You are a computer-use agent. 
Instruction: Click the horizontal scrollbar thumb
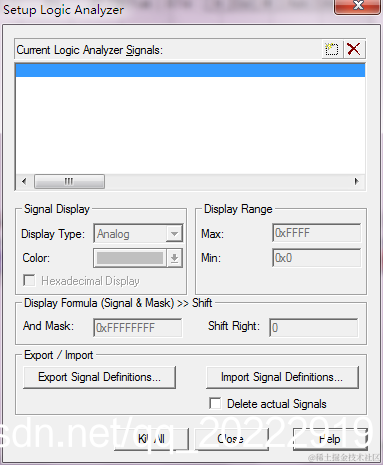click(69, 181)
